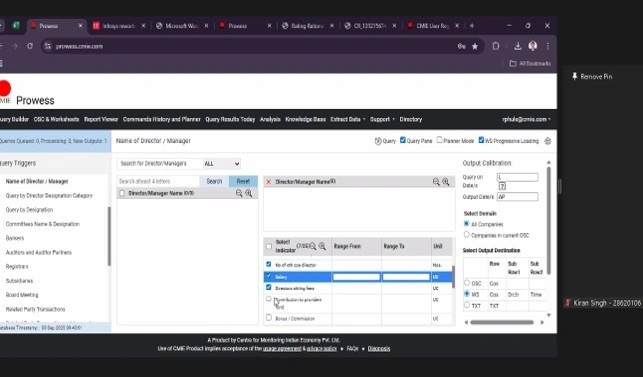Zoom out the Director/Manager Name search results list
This screenshot has height=377, width=643.
click(239, 193)
